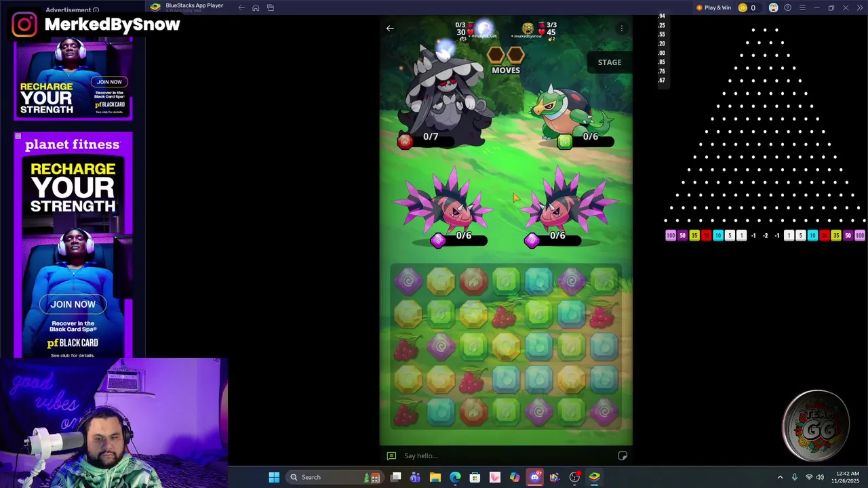Show hidden system tray icons

780,477
